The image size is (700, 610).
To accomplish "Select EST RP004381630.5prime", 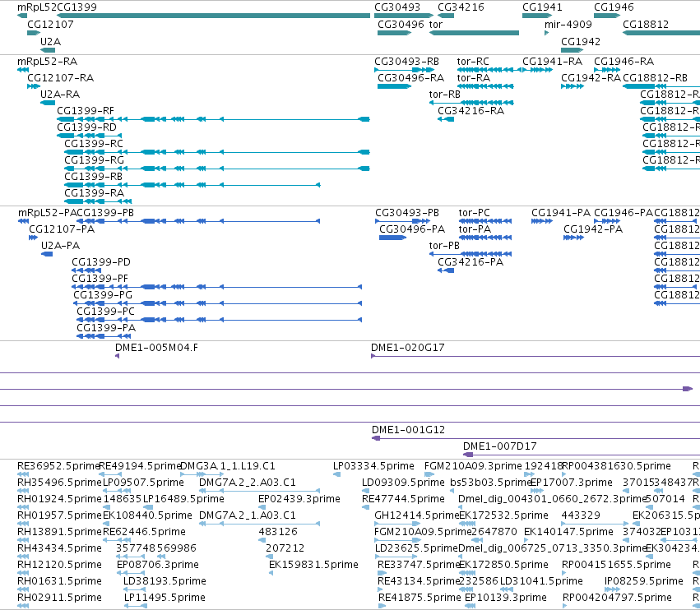I will pyautogui.click(x=617, y=466).
